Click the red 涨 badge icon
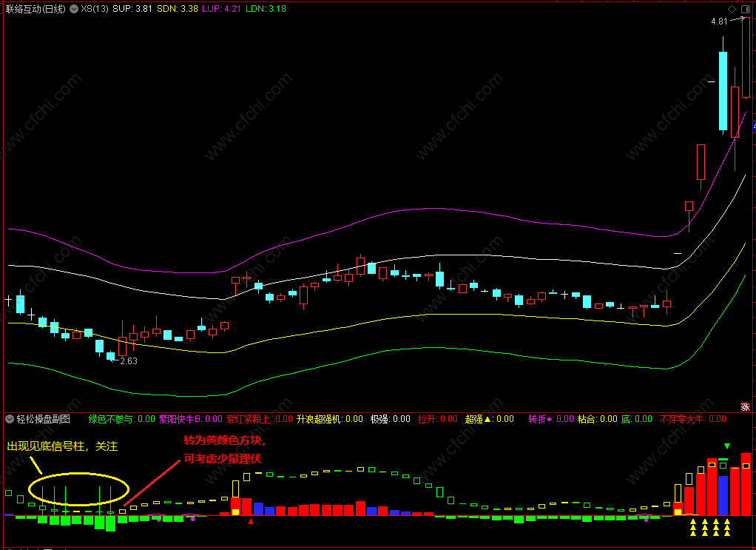Viewport: 756px width, 550px height. (x=746, y=406)
